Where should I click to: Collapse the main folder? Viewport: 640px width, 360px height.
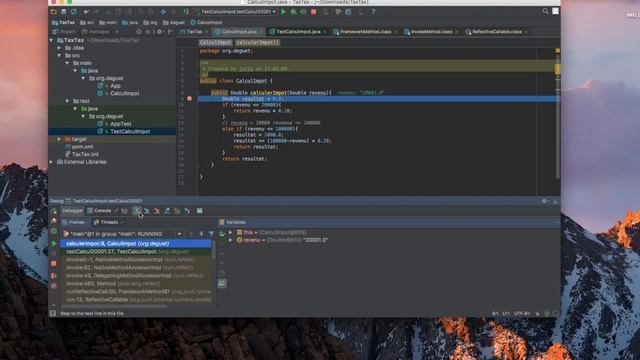(x=67, y=63)
